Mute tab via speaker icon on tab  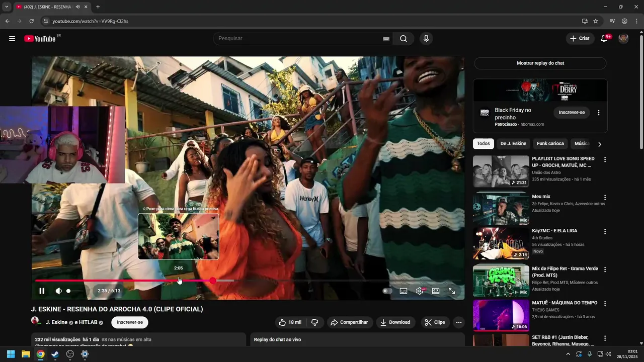77,7
